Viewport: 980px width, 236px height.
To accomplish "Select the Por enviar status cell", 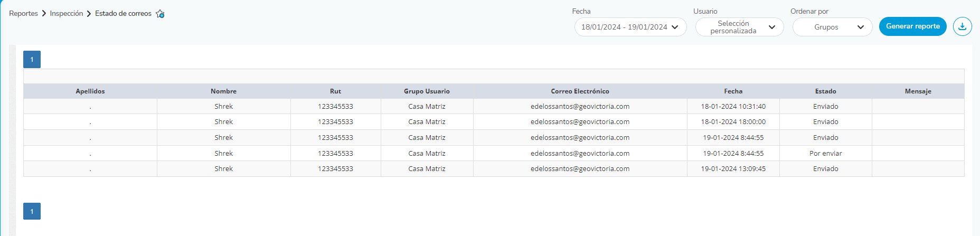I will (x=825, y=154).
